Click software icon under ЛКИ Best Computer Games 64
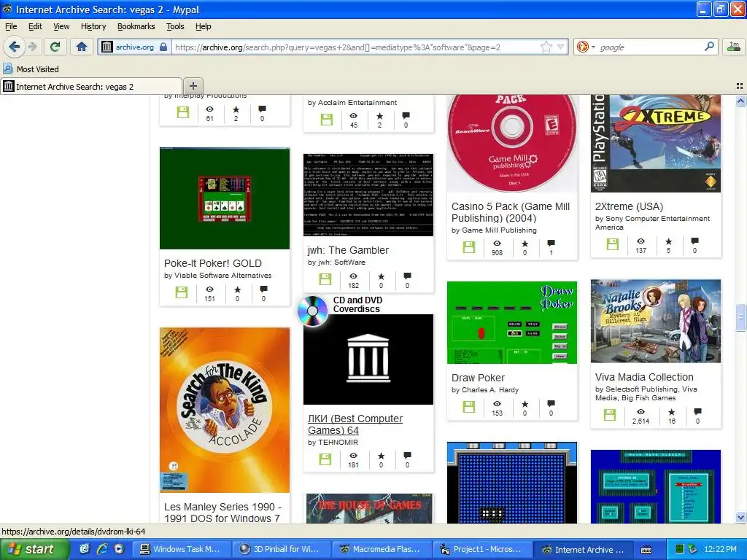Viewport: 747px width, 560px height. point(325,459)
